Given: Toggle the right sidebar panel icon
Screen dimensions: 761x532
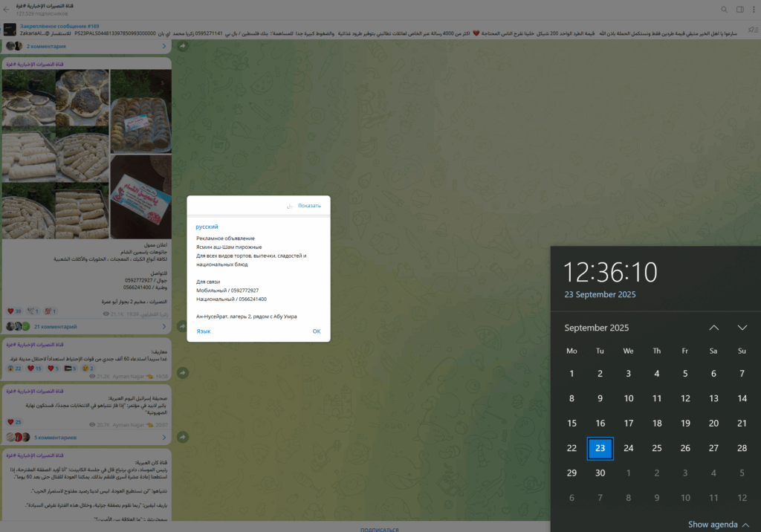Looking at the screenshot, I should pos(739,10).
